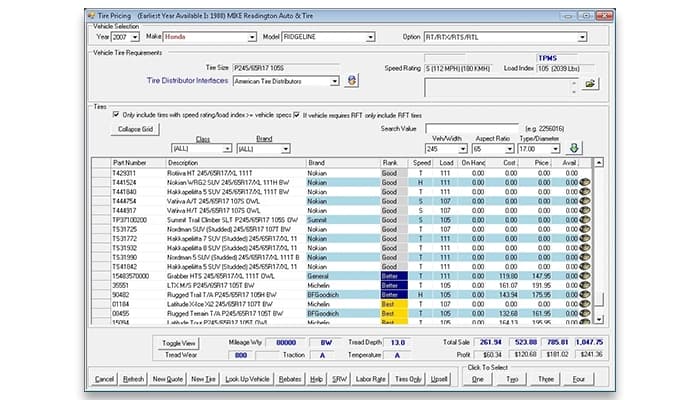The image size is (700, 400).
Task: Click the tire distributor interface connect icon
Action: (x=351, y=80)
